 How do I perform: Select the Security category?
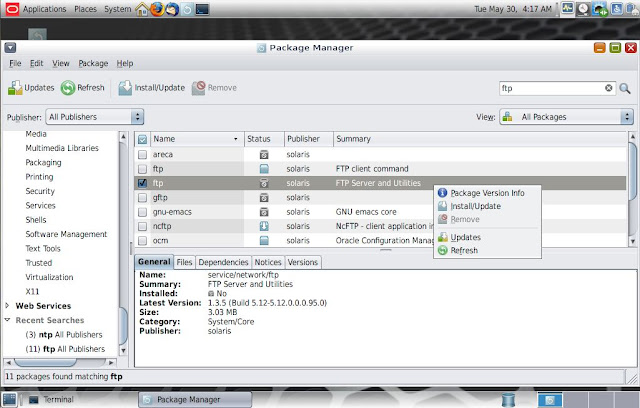[40, 191]
